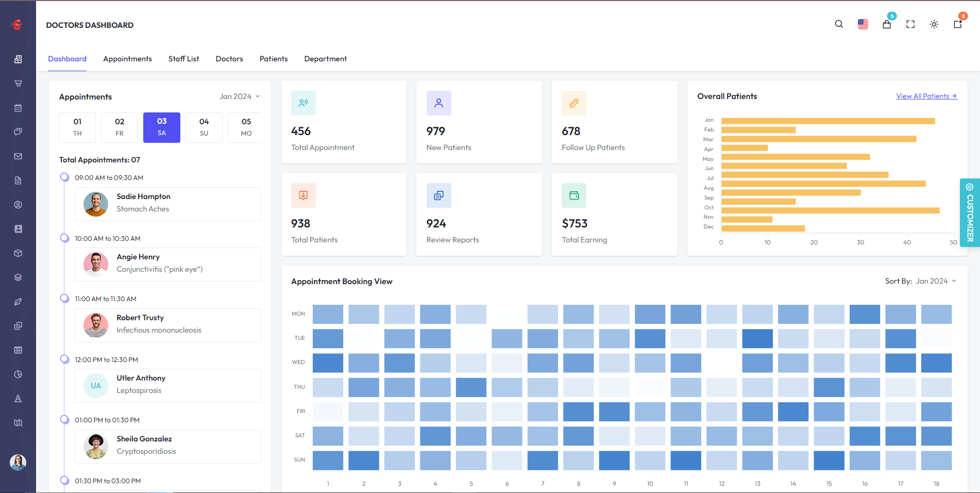Click the MON column 1 heatmap cell
This screenshot has width=980, height=493.
tap(328, 314)
